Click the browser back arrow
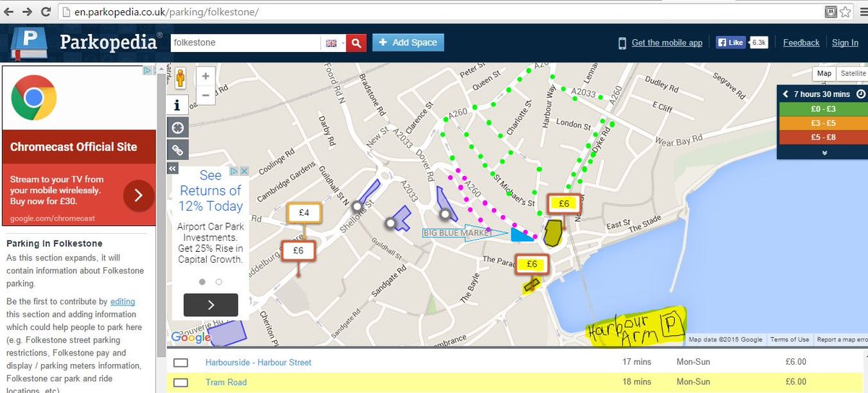 click(9, 12)
